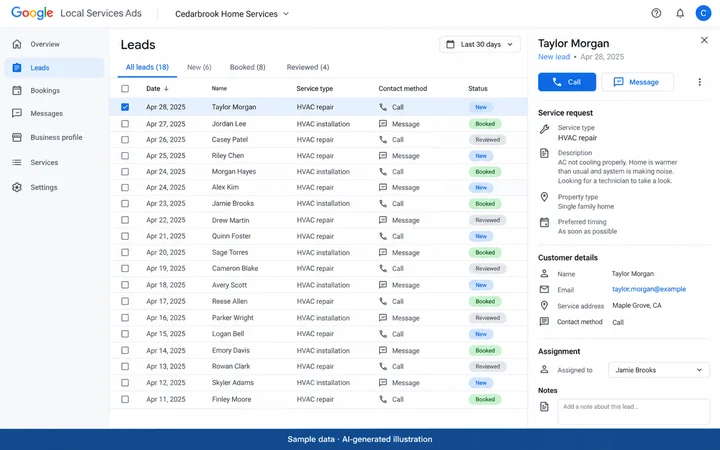Open the help question mark icon
Viewport: 720px width, 450px height.
point(656,13)
